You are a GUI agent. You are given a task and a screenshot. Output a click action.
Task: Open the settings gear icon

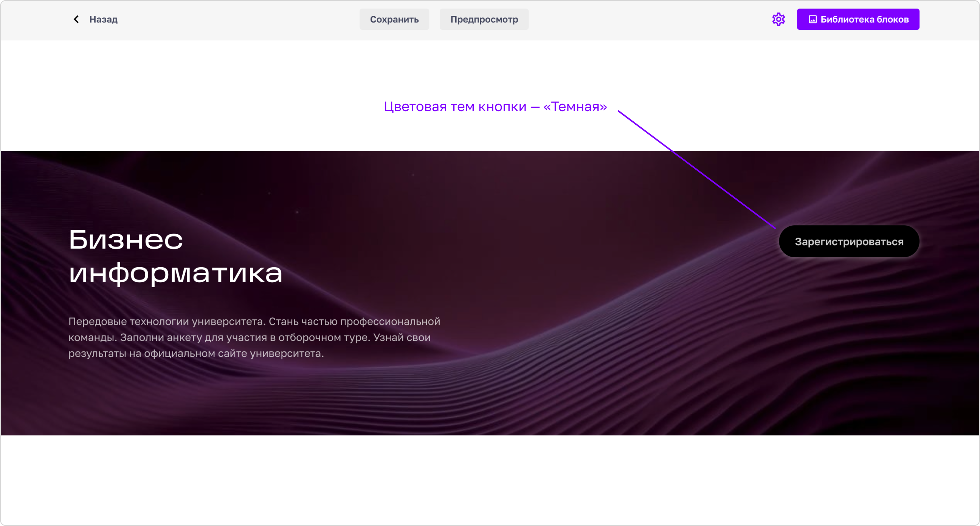pyautogui.click(x=778, y=19)
